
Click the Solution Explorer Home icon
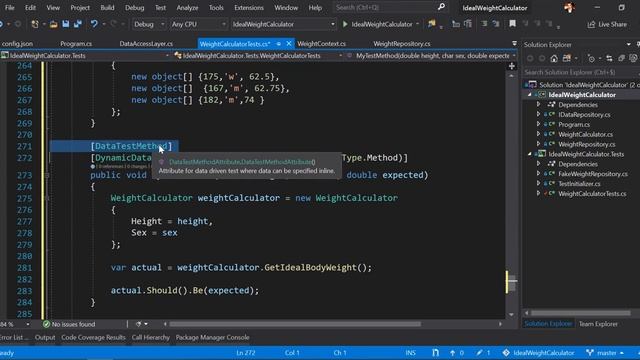coord(554,59)
